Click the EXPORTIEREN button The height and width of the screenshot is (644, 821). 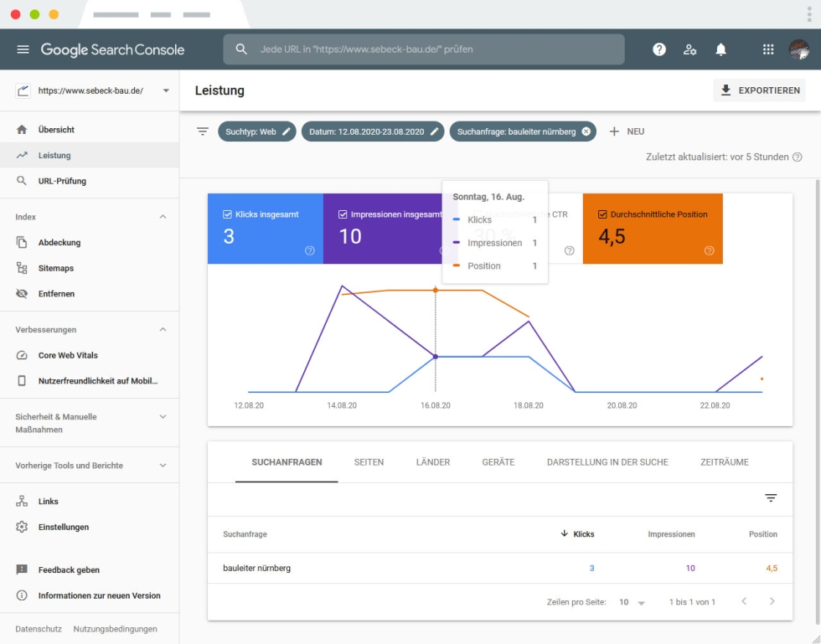point(759,90)
